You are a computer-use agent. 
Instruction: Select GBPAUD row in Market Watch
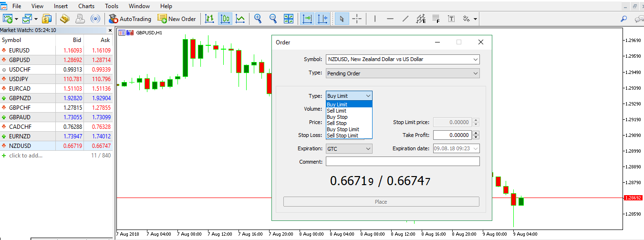click(x=56, y=117)
